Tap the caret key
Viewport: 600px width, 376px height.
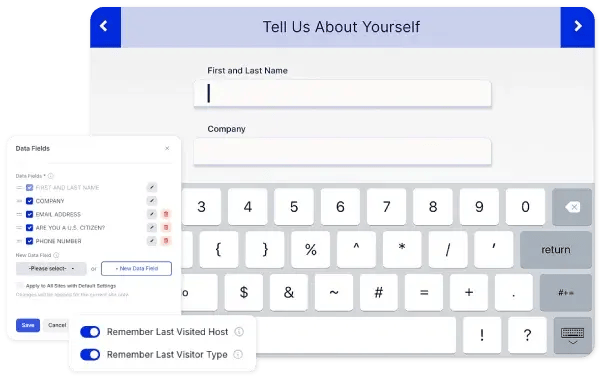point(356,250)
